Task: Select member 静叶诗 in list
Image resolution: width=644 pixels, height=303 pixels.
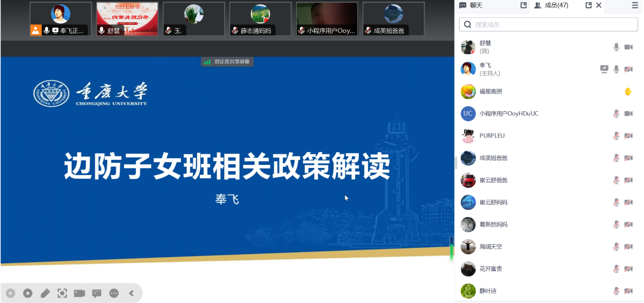Action: click(548, 291)
